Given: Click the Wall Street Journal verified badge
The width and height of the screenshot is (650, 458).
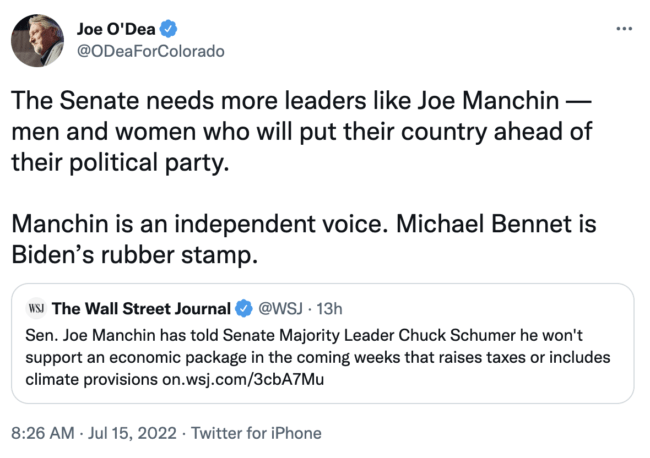Looking at the screenshot, I should [242, 309].
